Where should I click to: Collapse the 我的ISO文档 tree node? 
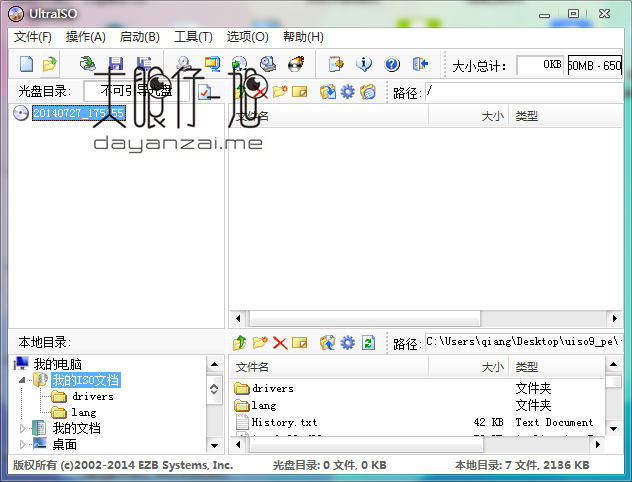click(23, 380)
